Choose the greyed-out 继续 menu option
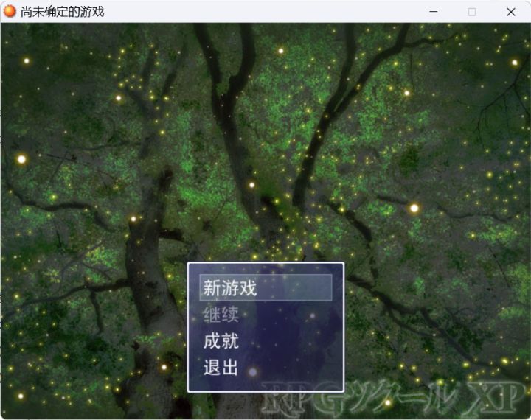Viewport: 531px width, 420px height. click(221, 315)
